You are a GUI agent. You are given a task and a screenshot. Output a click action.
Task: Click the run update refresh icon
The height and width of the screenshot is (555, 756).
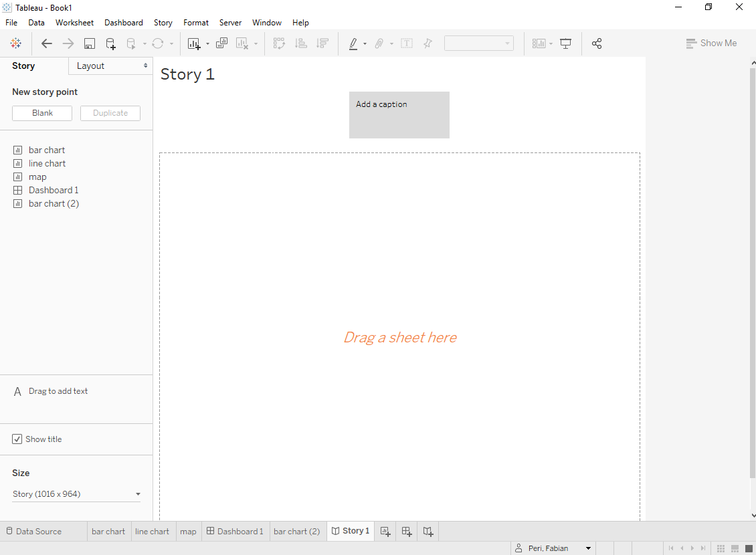pyautogui.click(x=158, y=43)
